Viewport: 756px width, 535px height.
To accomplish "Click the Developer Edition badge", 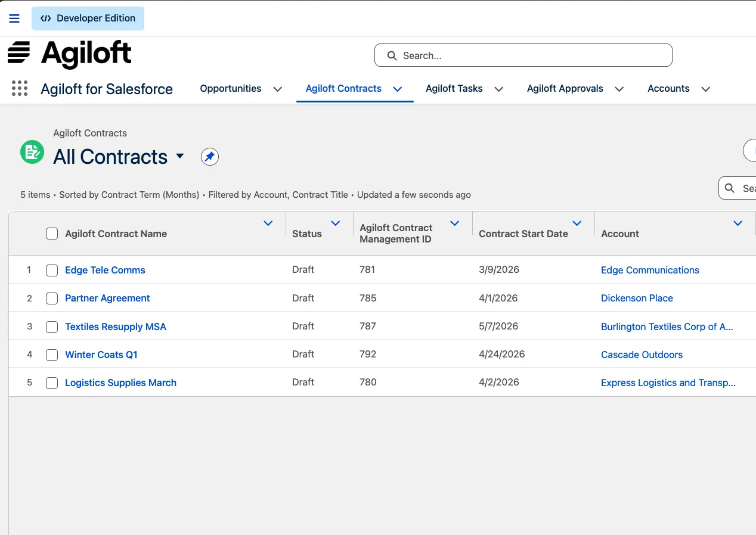I will [x=88, y=18].
